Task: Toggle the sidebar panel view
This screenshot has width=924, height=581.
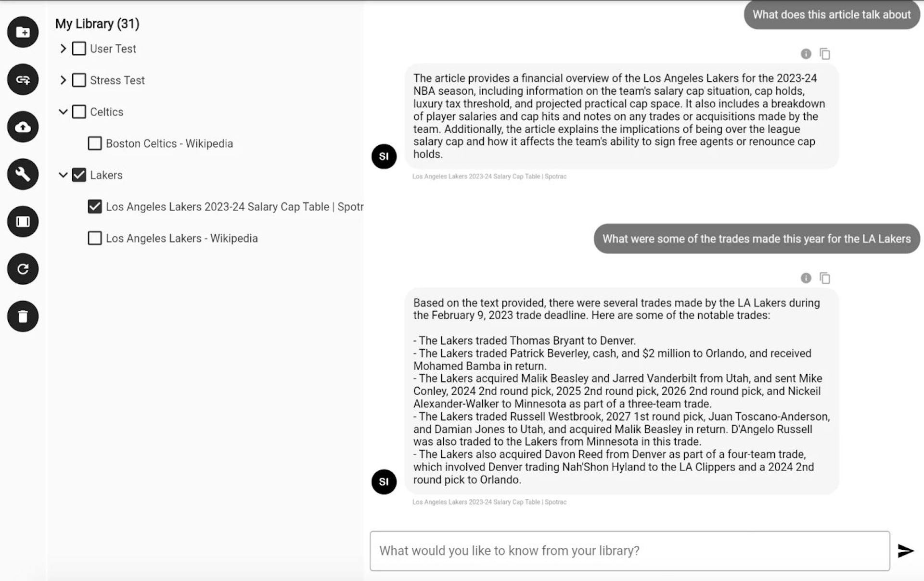Action: [x=22, y=222]
